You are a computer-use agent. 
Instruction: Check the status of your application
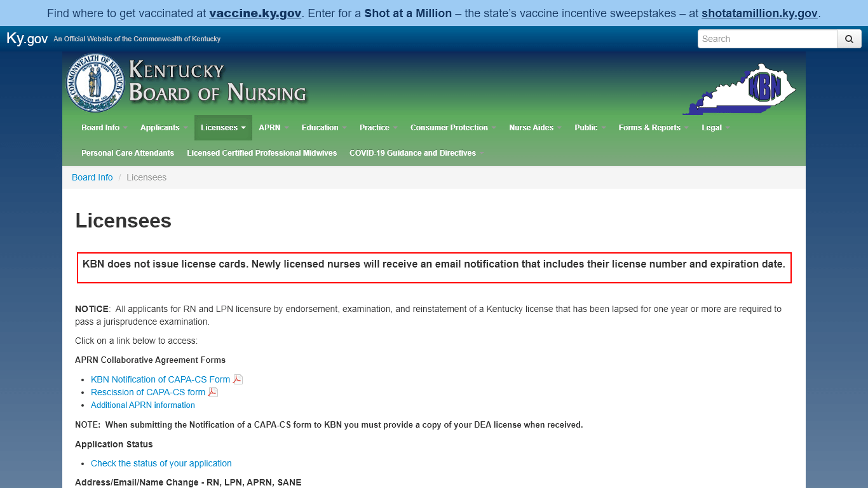tap(161, 463)
